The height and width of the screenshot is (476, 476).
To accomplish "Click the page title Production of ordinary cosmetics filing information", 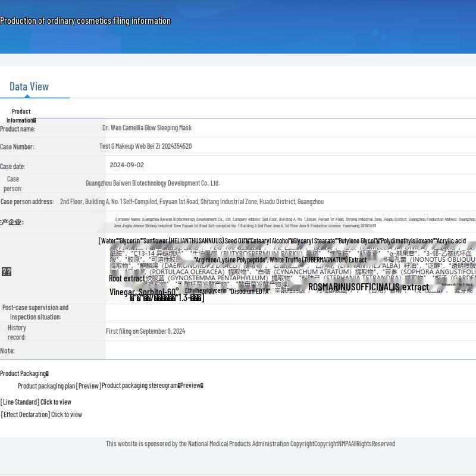I will (85, 21).
